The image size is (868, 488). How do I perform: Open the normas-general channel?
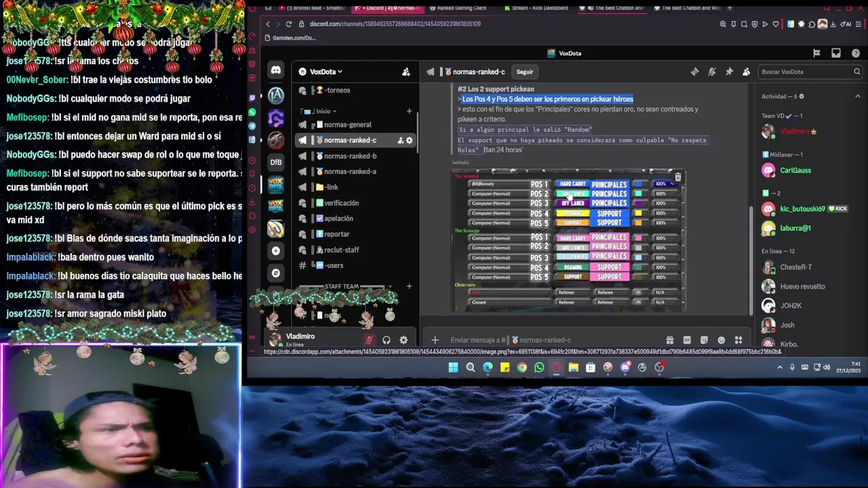tap(357, 125)
